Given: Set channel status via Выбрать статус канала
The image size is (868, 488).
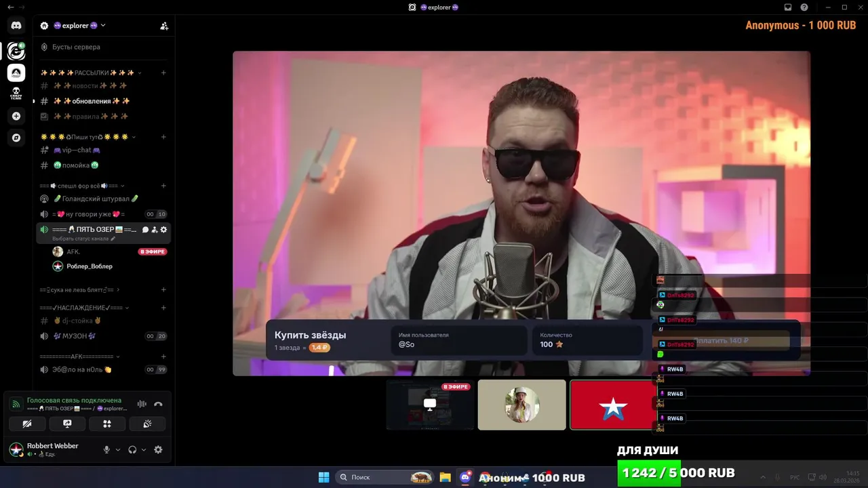Looking at the screenshot, I should (x=84, y=239).
